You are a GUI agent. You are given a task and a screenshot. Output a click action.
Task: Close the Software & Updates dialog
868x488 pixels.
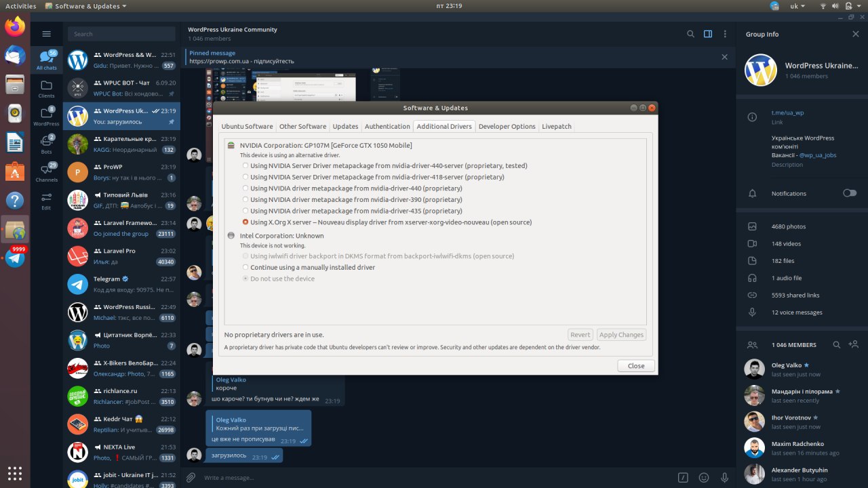pos(636,365)
